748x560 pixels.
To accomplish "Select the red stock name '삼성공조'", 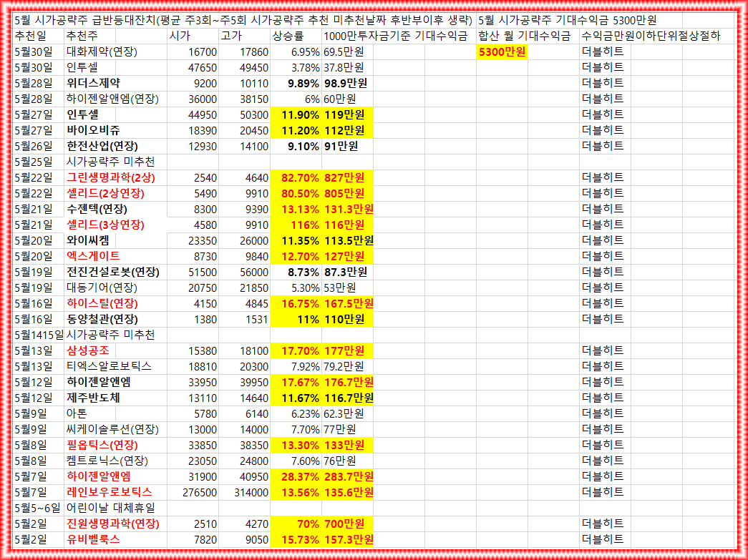I will click(88, 350).
